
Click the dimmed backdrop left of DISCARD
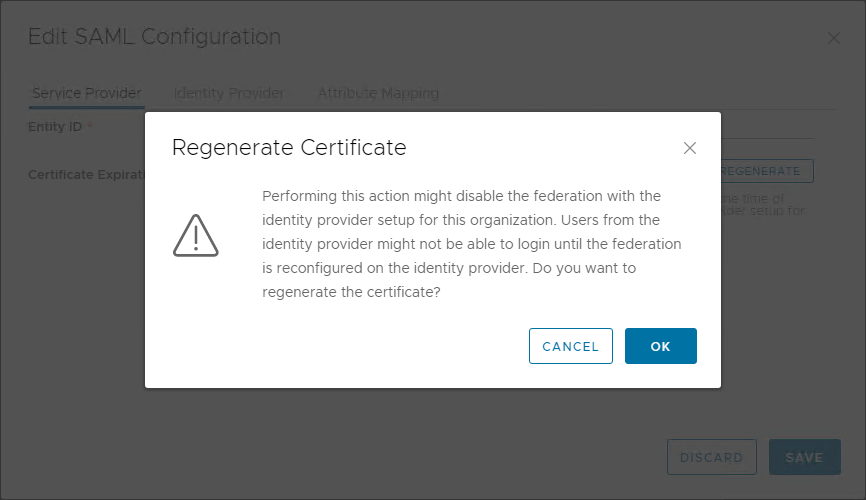(x=400, y=450)
